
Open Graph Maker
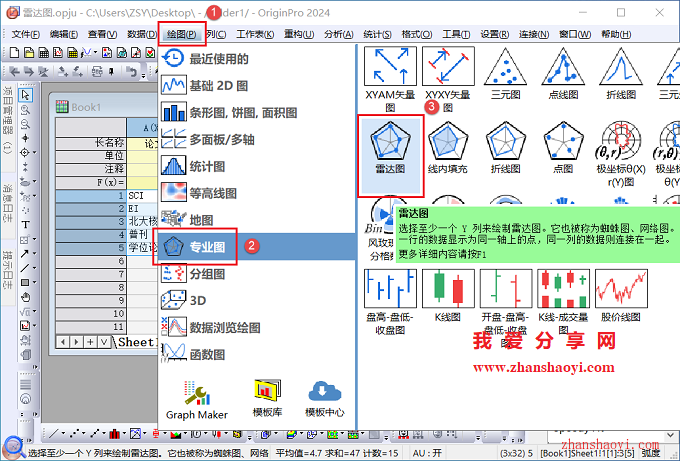tap(196, 400)
